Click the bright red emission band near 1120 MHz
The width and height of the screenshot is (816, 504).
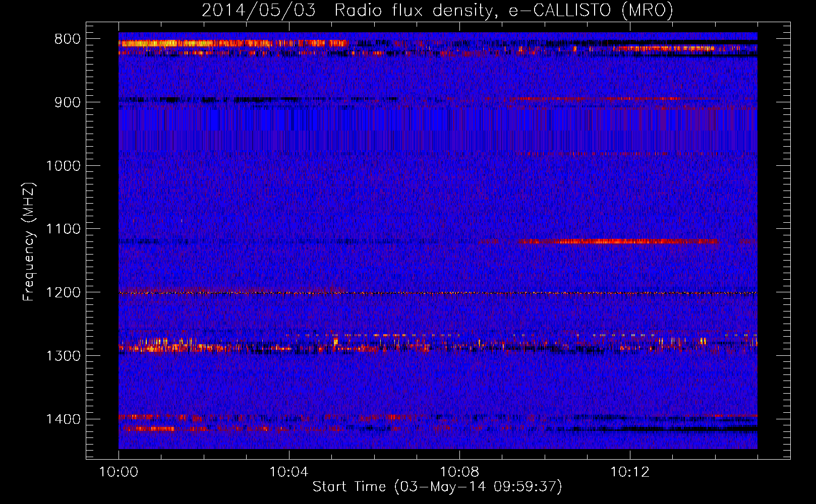click(618, 241)
